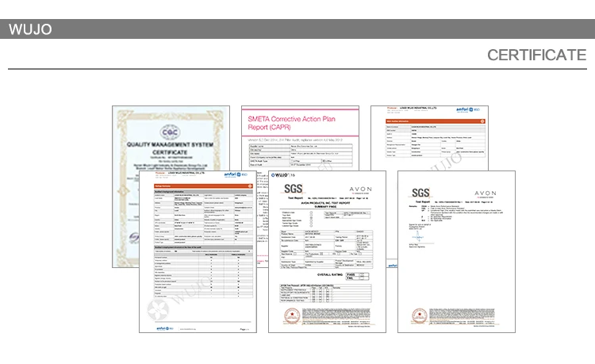This screenshot has width=595, height=364.
Task: Click the amfori logo atop the ratings summary document
Action: (x=236, y=174)
